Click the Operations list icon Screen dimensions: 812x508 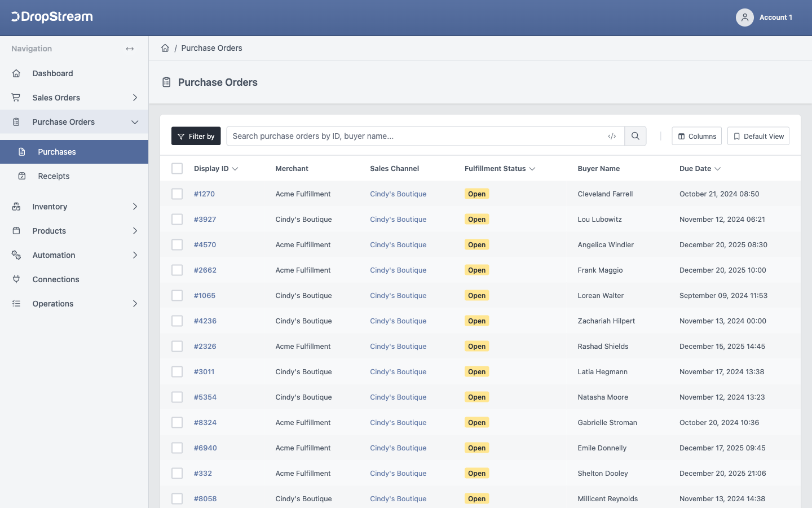coord(16,304)
